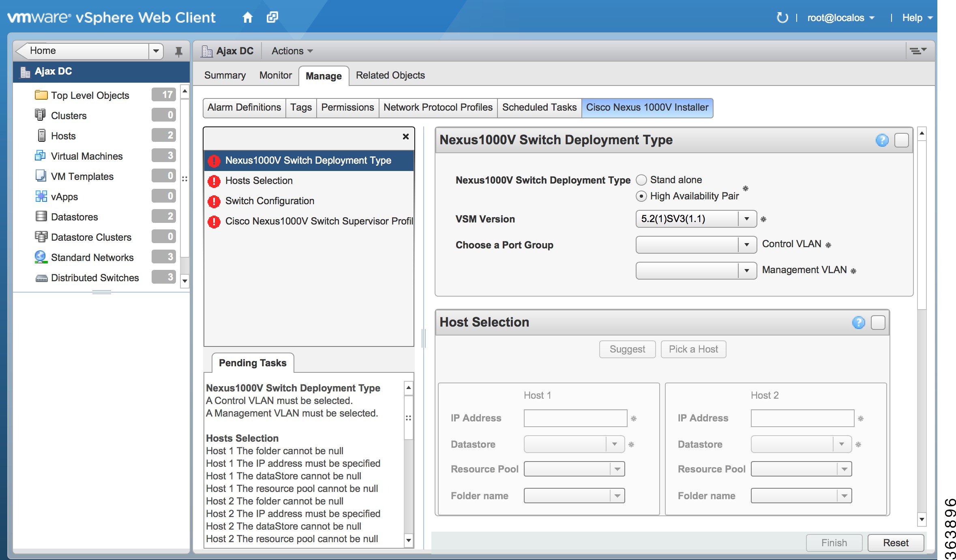This screenshot has height=560, width=956.
Task: Click the pin icon on the navigator pane
Action: [x=178, y=51]
